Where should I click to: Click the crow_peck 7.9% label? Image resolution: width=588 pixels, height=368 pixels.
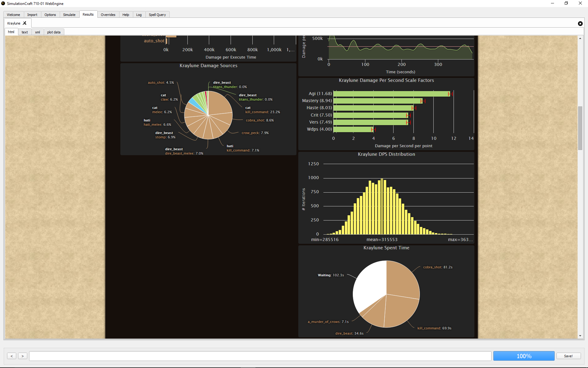(x=255, y=133)
